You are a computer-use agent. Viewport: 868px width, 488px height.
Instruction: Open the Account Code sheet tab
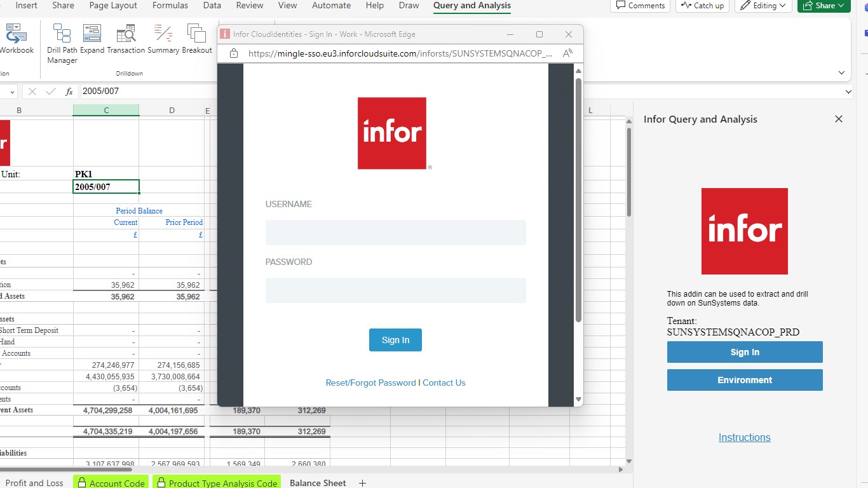coord(111,483)
